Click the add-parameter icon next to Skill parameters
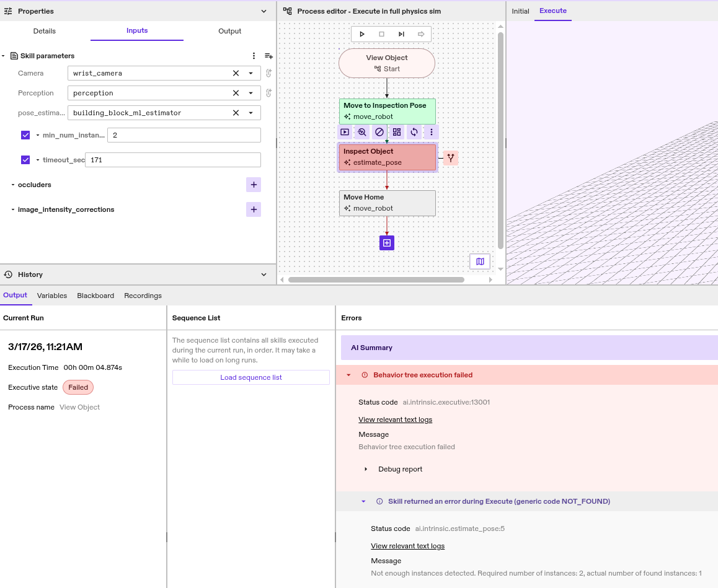The width and height of the screenshot is (718, 588). [268, 56]
